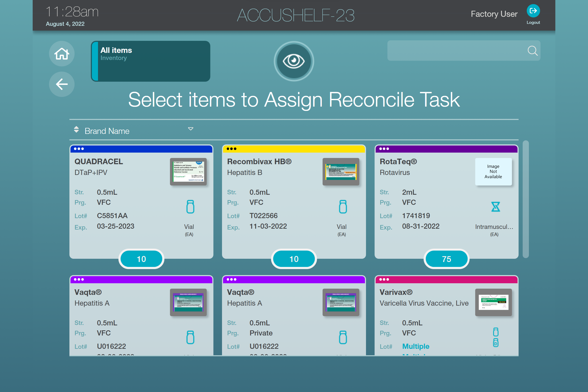Click the Logout icon
Viewport: 588px width, 392px height.
click(x=533, y=11)
